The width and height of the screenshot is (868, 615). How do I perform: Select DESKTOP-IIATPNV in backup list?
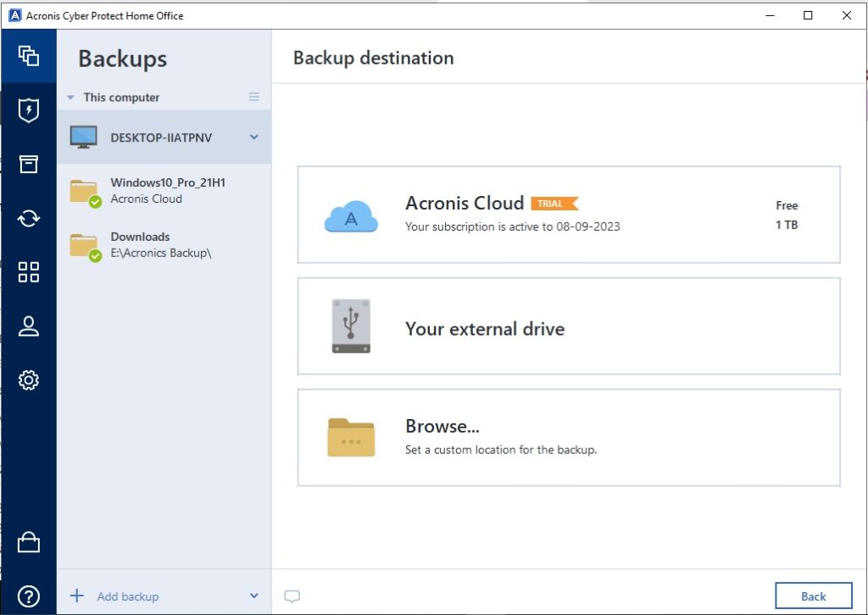click(x=164, y=137)
